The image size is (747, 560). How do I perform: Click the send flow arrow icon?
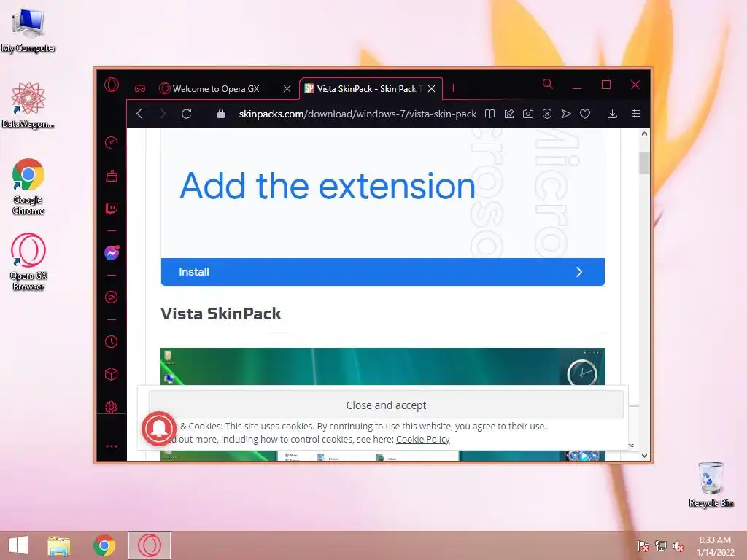(x=566, y=114)
